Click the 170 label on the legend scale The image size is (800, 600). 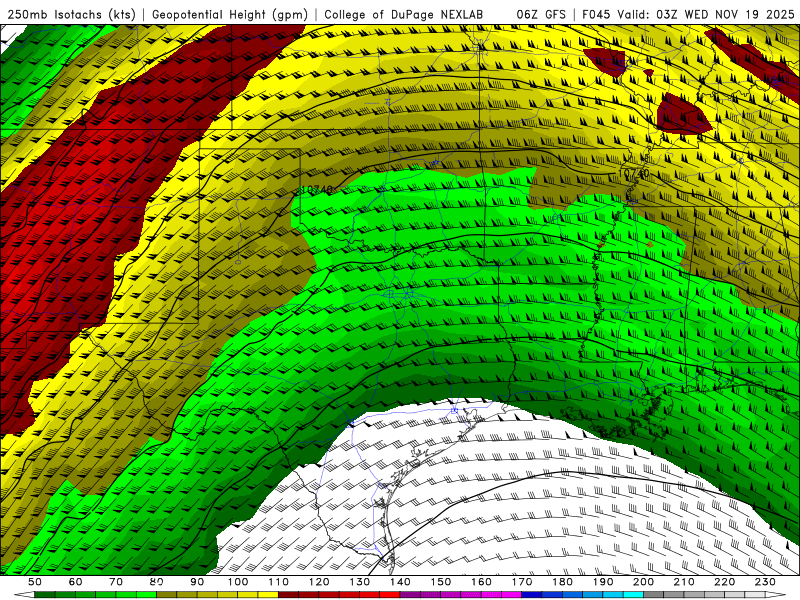(523, 582)
